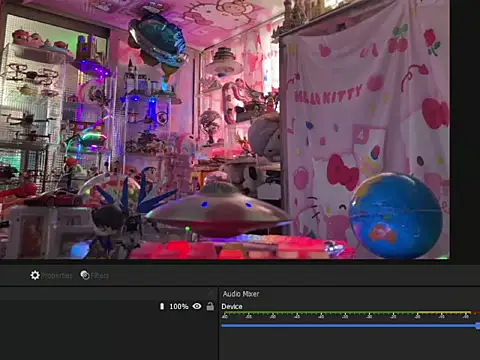Click the battery-shaped icon beside 100%
This screenshot has width=480, height=360.
(162, 306)
